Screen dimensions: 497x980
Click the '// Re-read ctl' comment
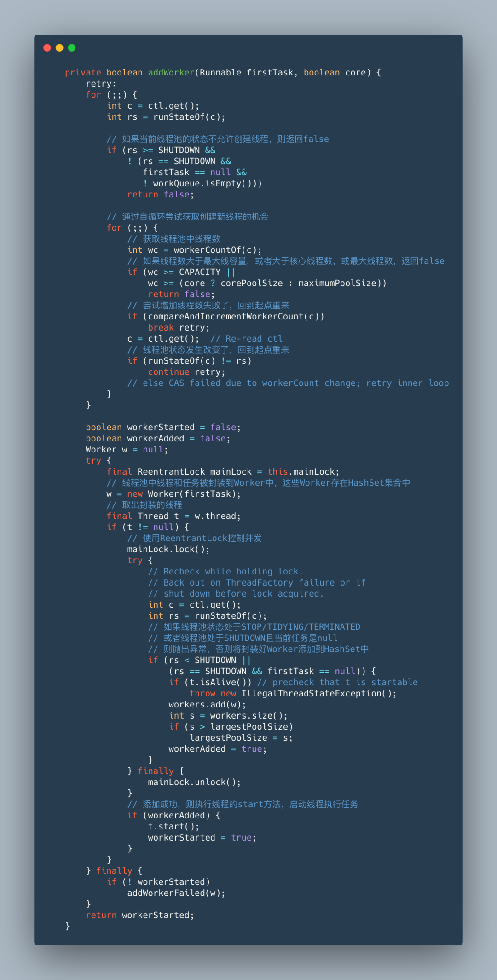point(247,338)
